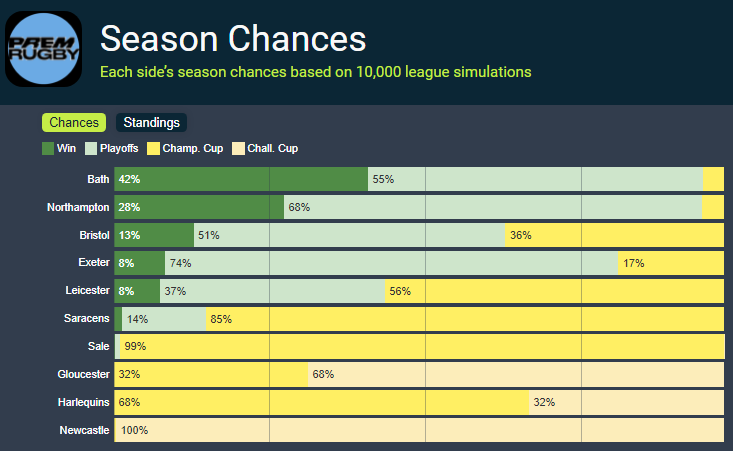733x451 pixels.
Task: Click Bath's 42% Win bar segment
Action: pos(242,179)
